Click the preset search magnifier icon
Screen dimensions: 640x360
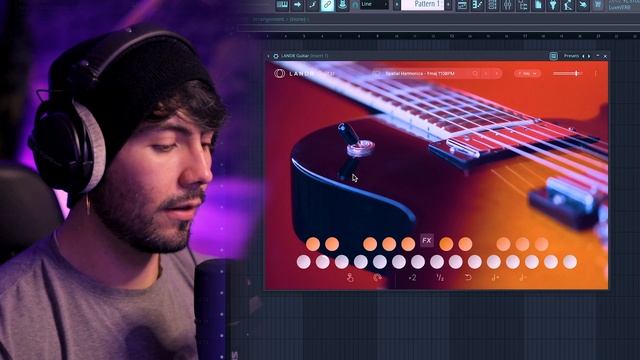pyautogui.click(x=475, y=73)
